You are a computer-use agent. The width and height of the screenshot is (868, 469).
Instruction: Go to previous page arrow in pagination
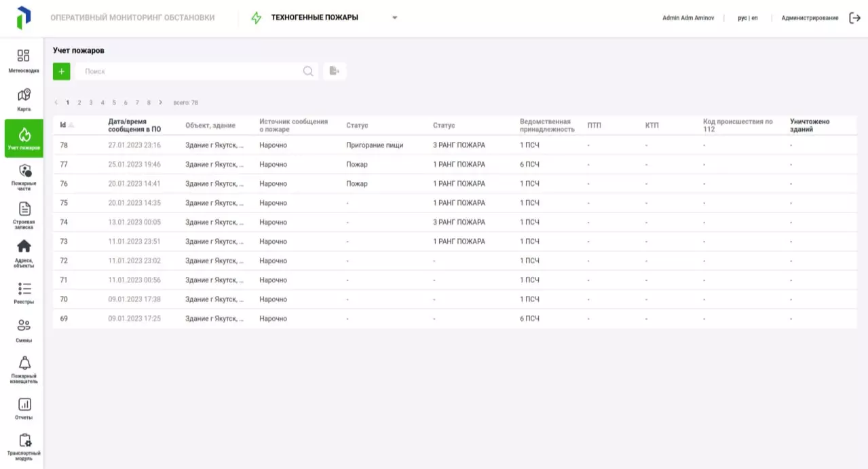coord(56,102)
